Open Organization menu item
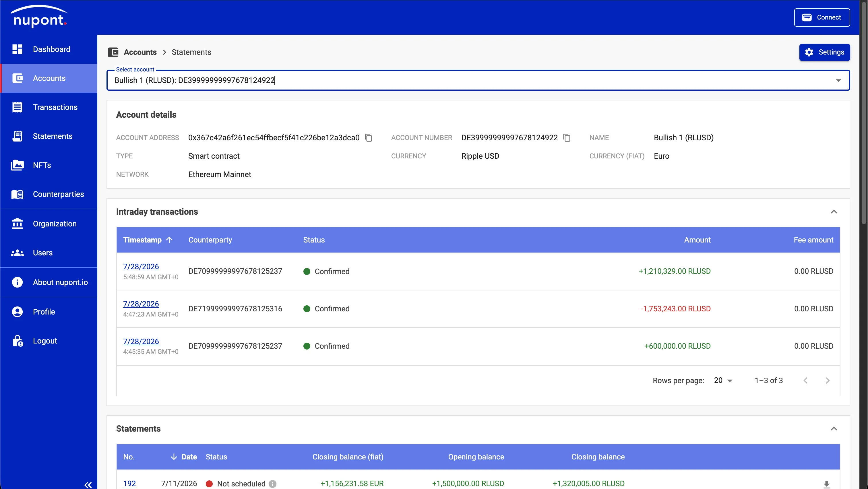This screenshot has width=868, height=489. tap(49, 224)
